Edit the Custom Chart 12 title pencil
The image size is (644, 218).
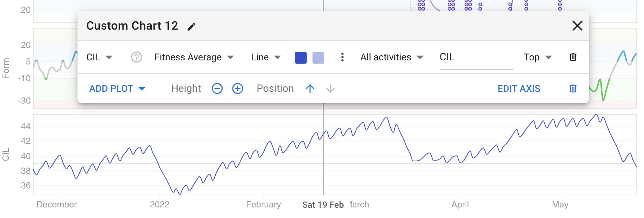tap(192, 26)
